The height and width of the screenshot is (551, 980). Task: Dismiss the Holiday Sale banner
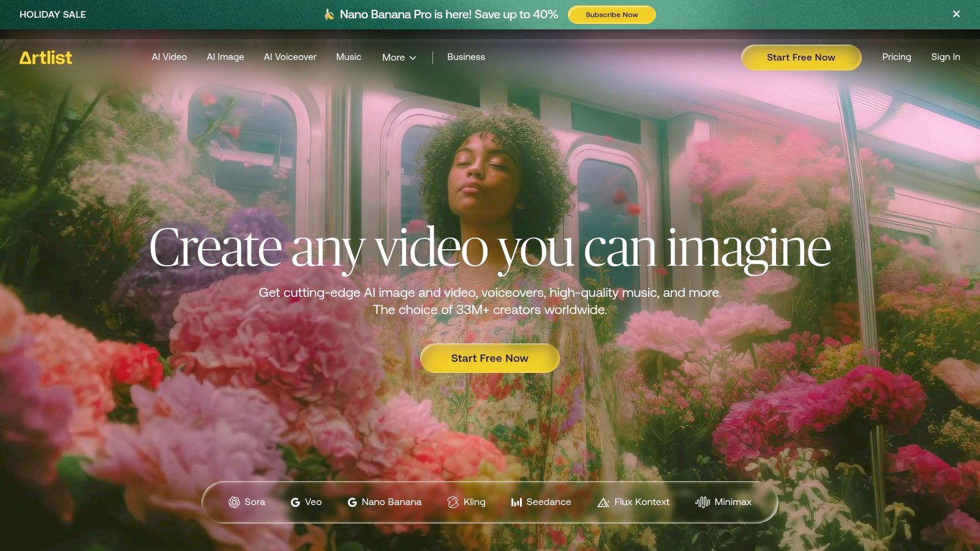tap(956, 13)
